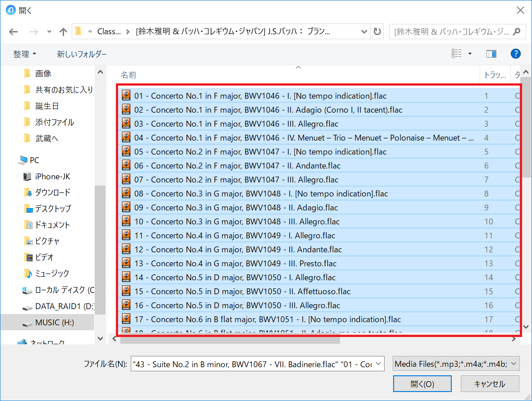The height and width of the screenshot is (401, 532).
Task: Open the recent locations dropdown arrow
Action: [49, 32]
